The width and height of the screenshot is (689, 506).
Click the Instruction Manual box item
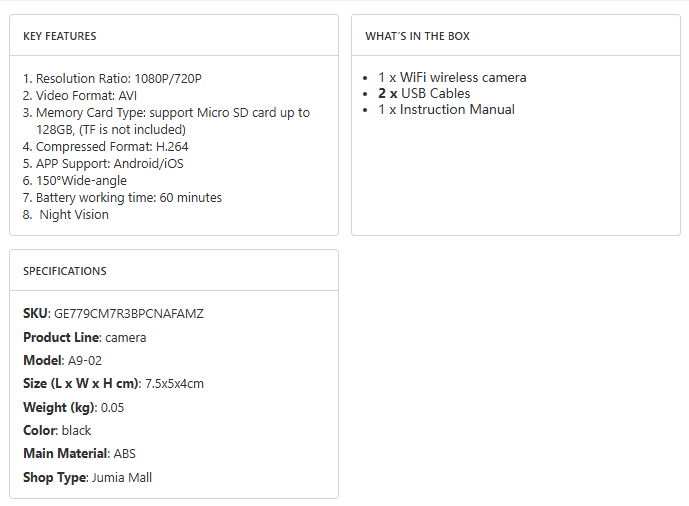coord(446,109)
